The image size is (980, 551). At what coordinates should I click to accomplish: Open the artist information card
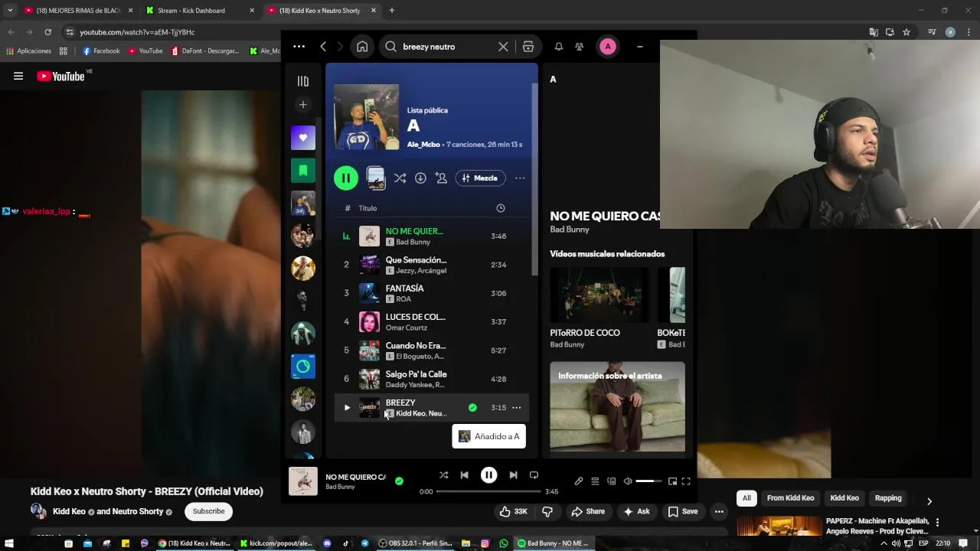[x=617, y=406]
